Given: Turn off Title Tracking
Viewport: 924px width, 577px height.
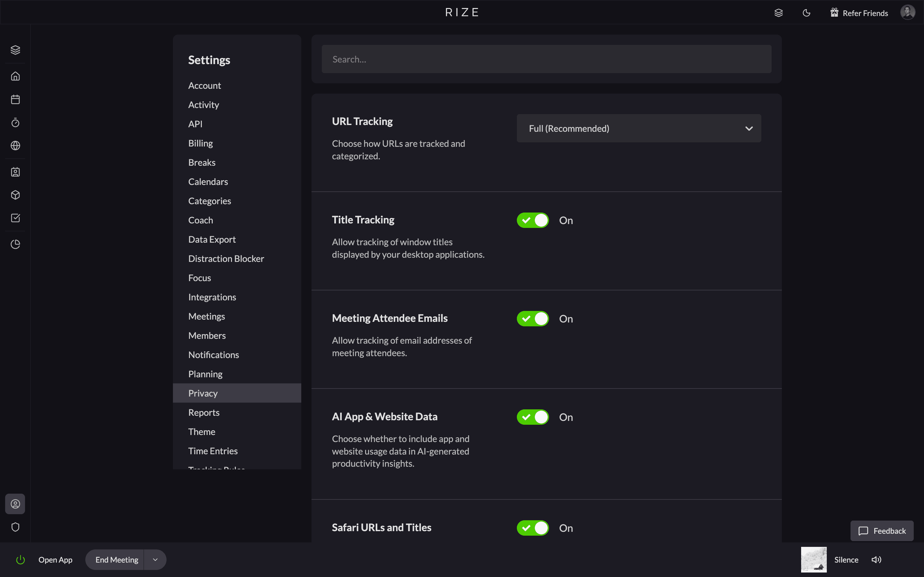Looking at the screenshot, I should click(x=532, y=220).
